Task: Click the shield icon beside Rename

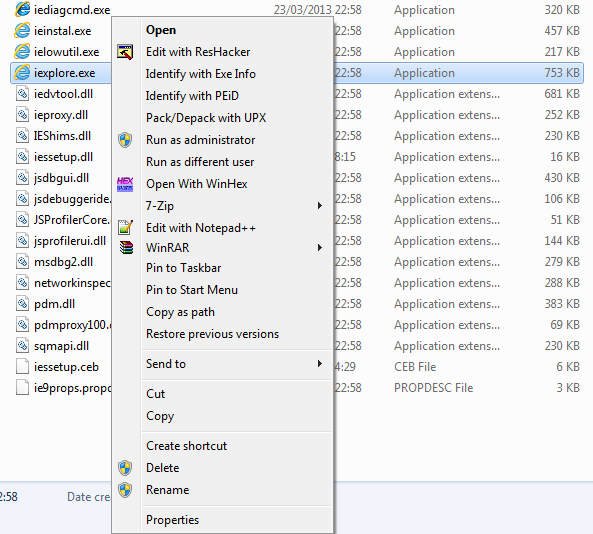Action: click(x=125, y=490)
